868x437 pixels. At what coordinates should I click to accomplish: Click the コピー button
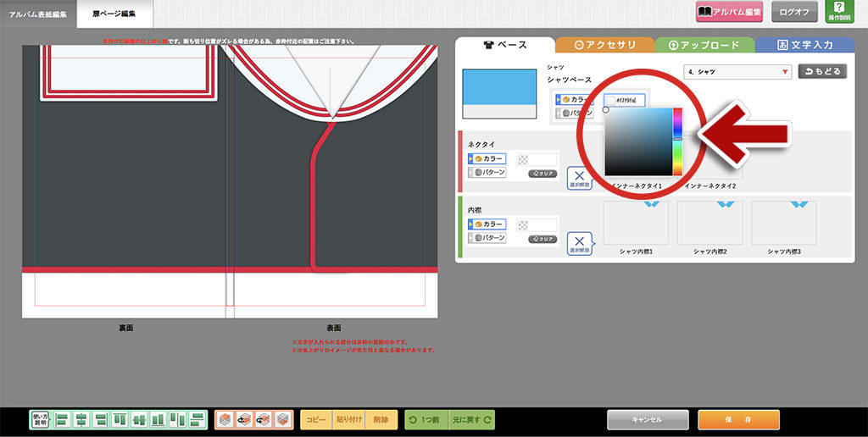(316, 420)
